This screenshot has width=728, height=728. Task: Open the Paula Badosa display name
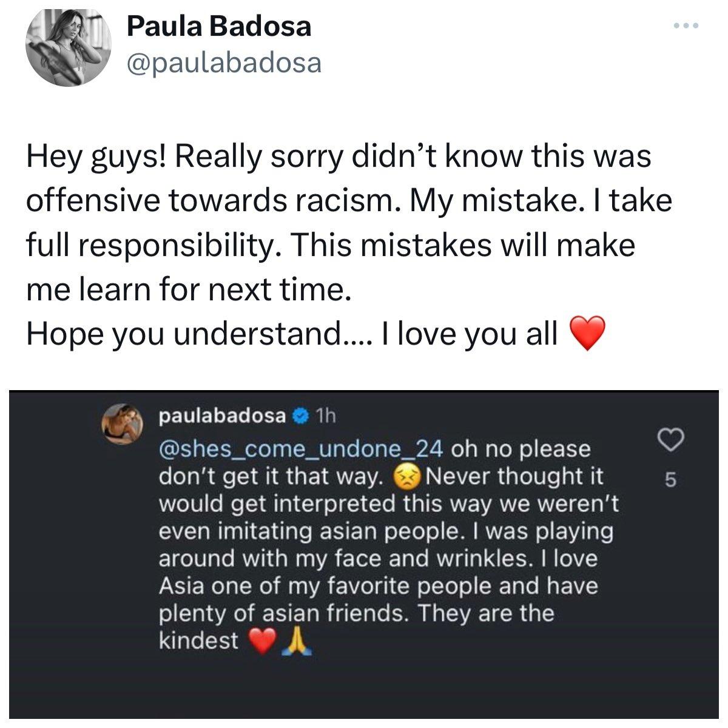218,27
